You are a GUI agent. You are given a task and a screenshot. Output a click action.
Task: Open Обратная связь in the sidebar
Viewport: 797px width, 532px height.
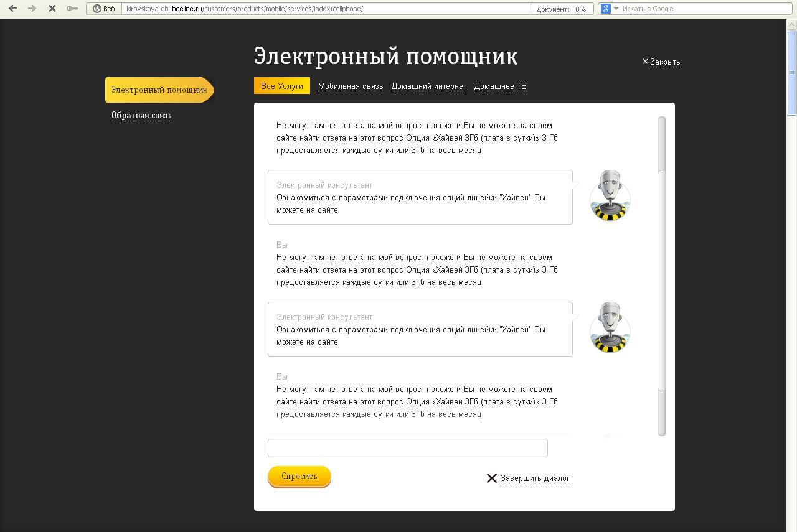point(141,116)
